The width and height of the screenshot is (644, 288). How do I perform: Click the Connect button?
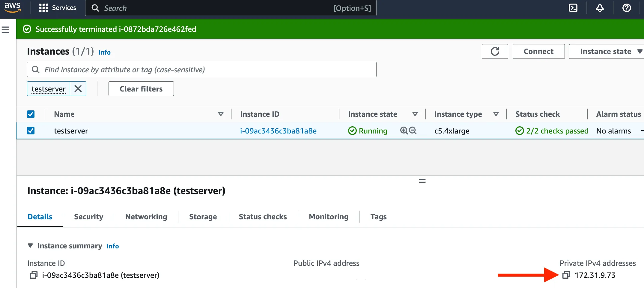pyautogui.click(x=538, y=51)
